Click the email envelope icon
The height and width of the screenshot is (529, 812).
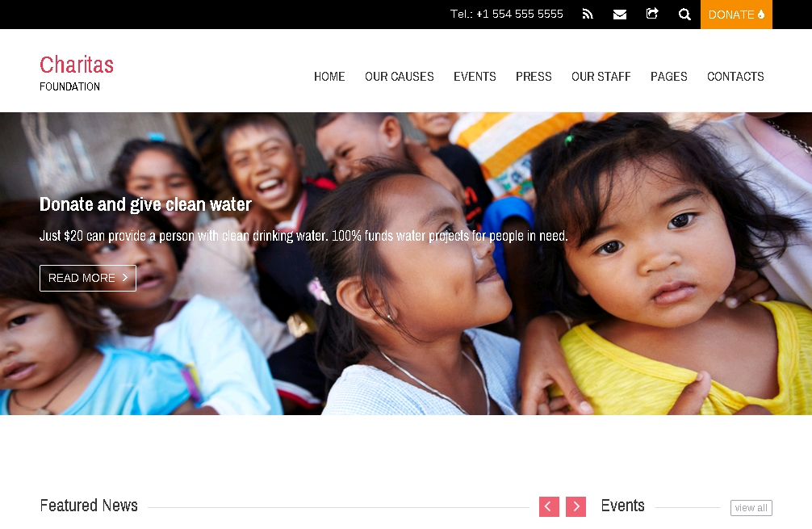(x=619, y=15)
